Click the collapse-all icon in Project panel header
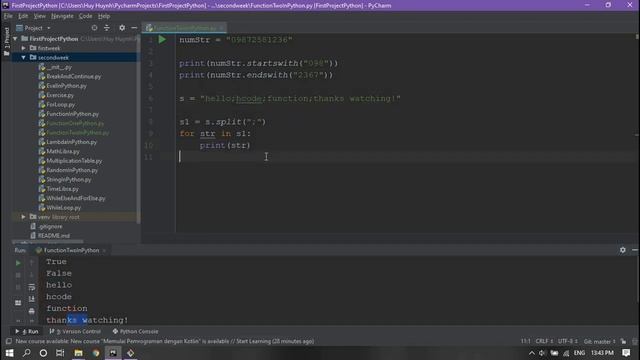Image resolution: width=640 pixels, height=360 pixels. click(107, 28)
